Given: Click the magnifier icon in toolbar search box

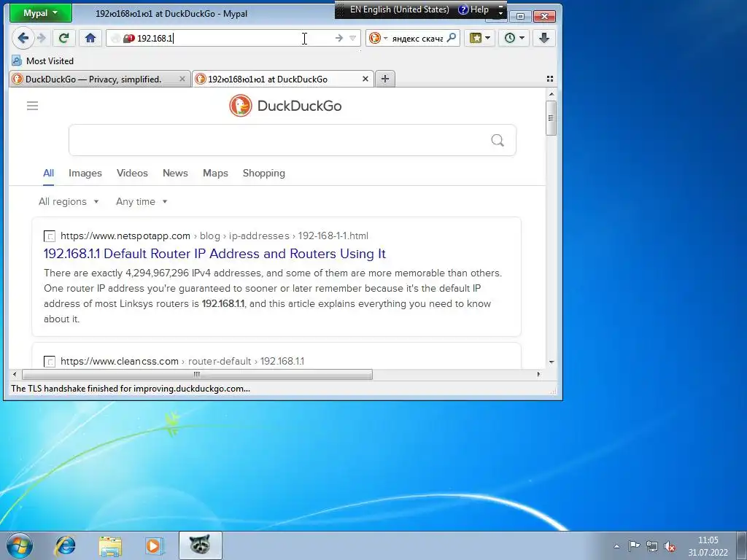Looking at the screenshot, I should (452, 38).
